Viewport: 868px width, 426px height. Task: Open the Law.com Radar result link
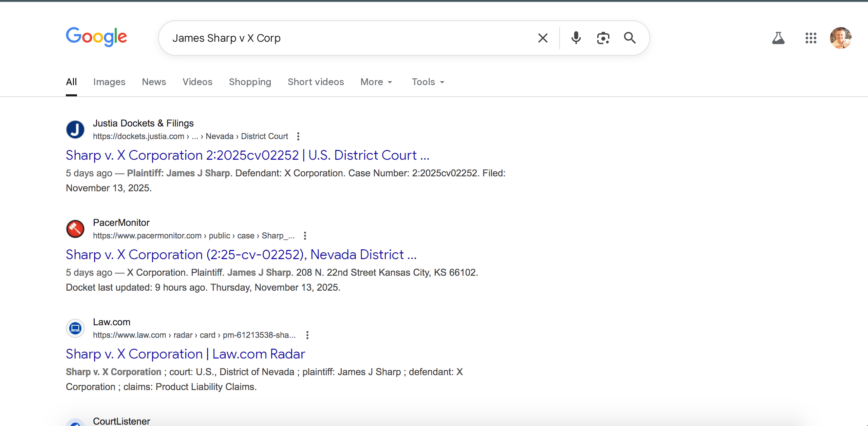185,354
